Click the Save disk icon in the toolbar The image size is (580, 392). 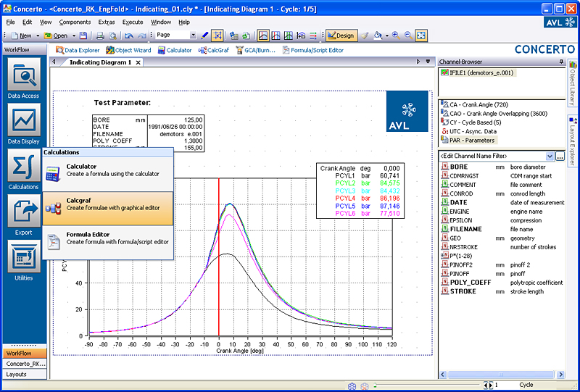[83, 36]
